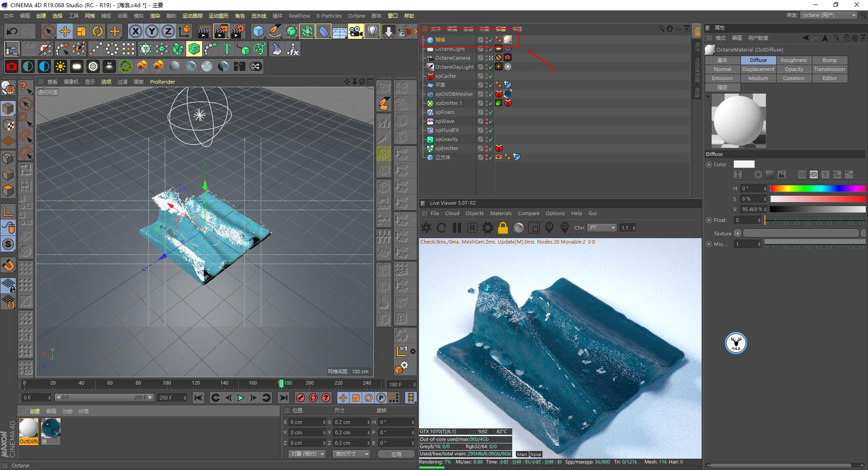Image resolution: width=868 pixels, height=470 pixels.
Task: Switch to the ProRender tab above the viewport
Action: pos(162,82)
